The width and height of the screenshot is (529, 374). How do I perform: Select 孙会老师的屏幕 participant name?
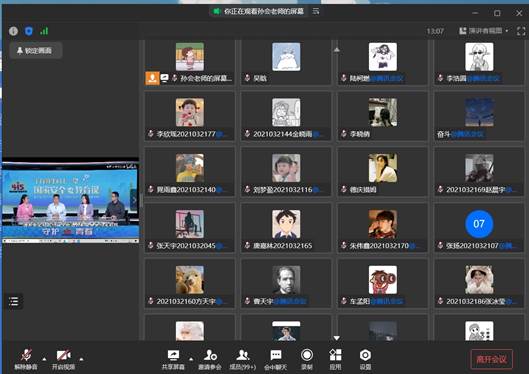click(206, 78)
